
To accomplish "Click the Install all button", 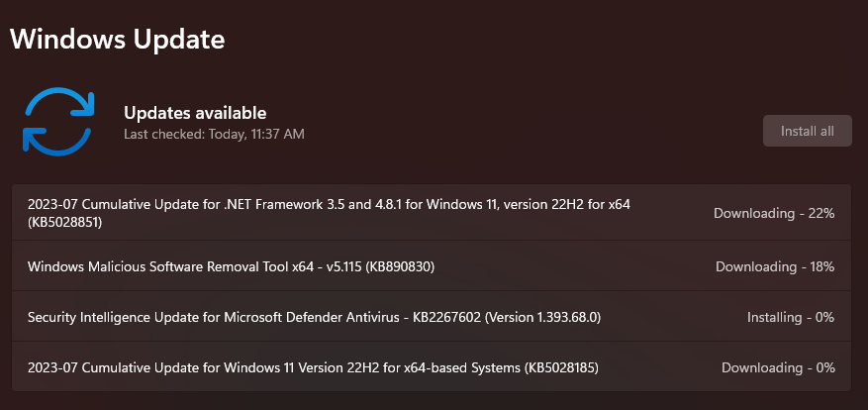I will tap(807, 131).
